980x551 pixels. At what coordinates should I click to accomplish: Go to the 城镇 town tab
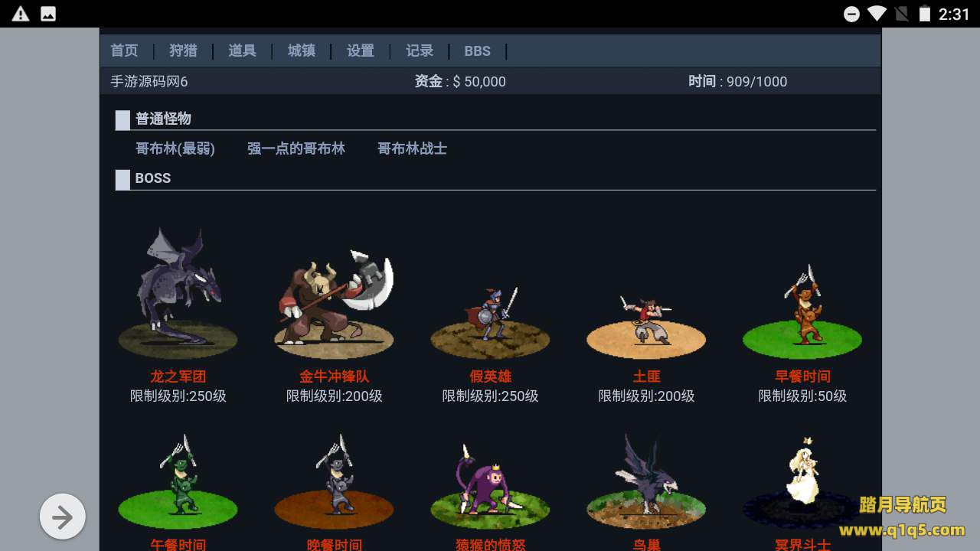pyautogui.click(x=302, y=51)
